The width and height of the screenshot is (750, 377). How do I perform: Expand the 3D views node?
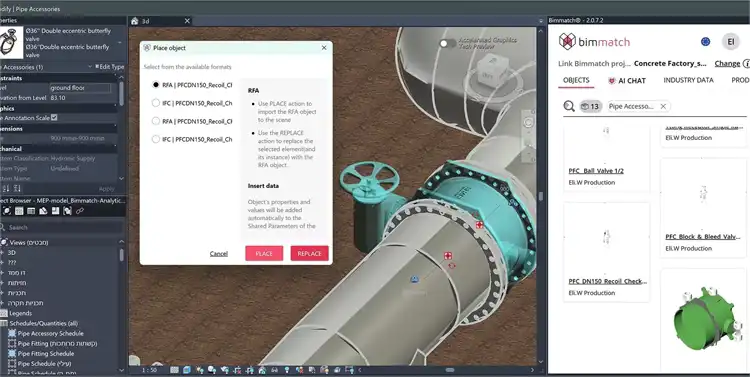(2, 252)
